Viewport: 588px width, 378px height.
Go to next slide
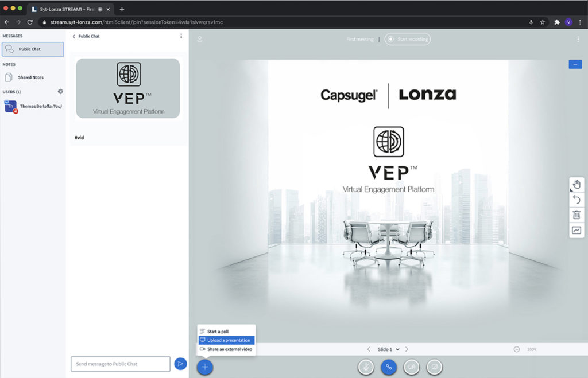point(407,349)
